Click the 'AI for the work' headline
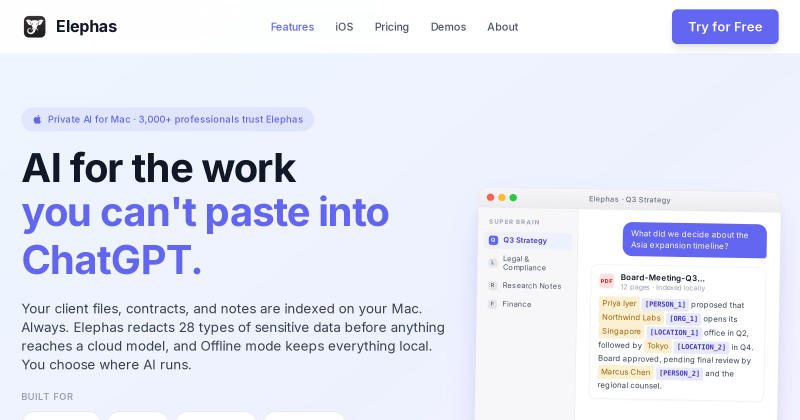800x420 pixels. tap(159, 168)
